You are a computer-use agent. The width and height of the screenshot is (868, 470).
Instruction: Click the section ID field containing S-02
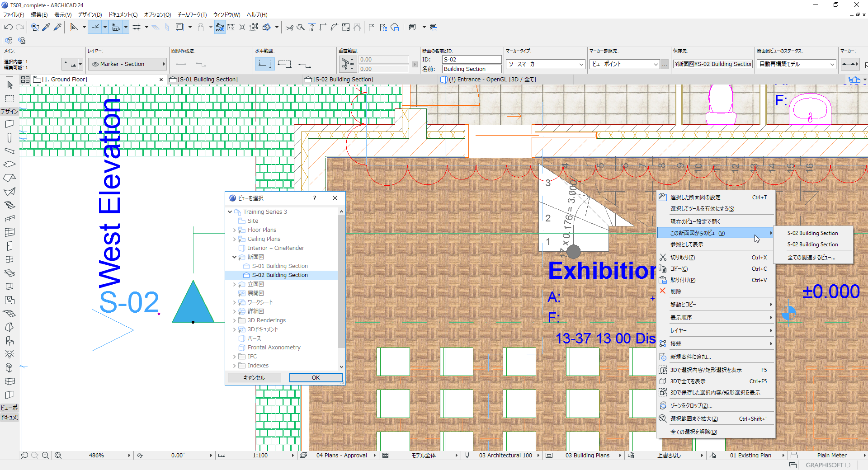coord(472,60)
